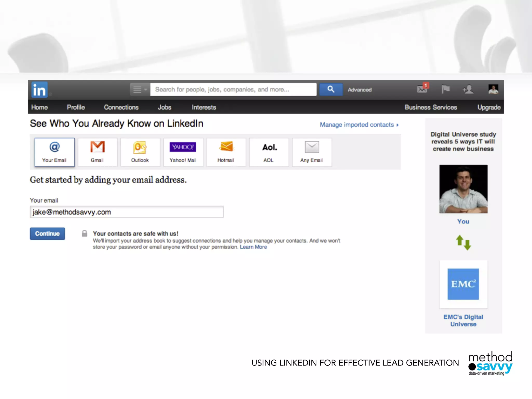Select the Outlook provider tile
Screen dimensions: 532x399
click(140, 152)
